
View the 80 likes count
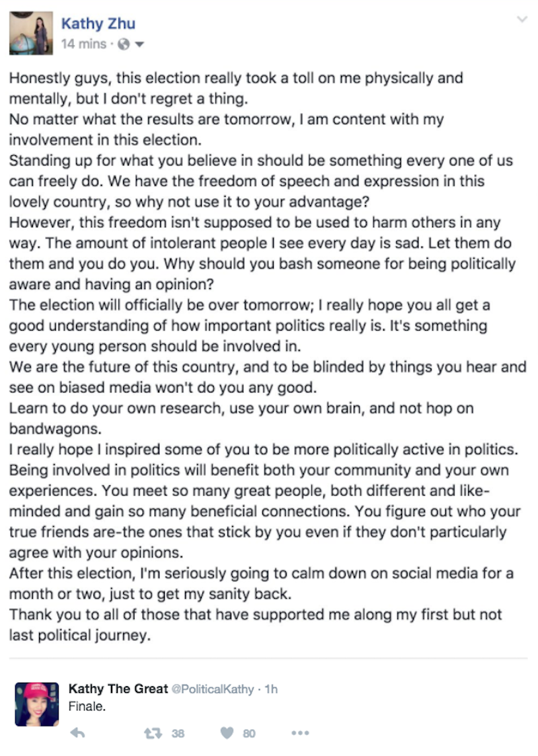[x=249, y=734]
